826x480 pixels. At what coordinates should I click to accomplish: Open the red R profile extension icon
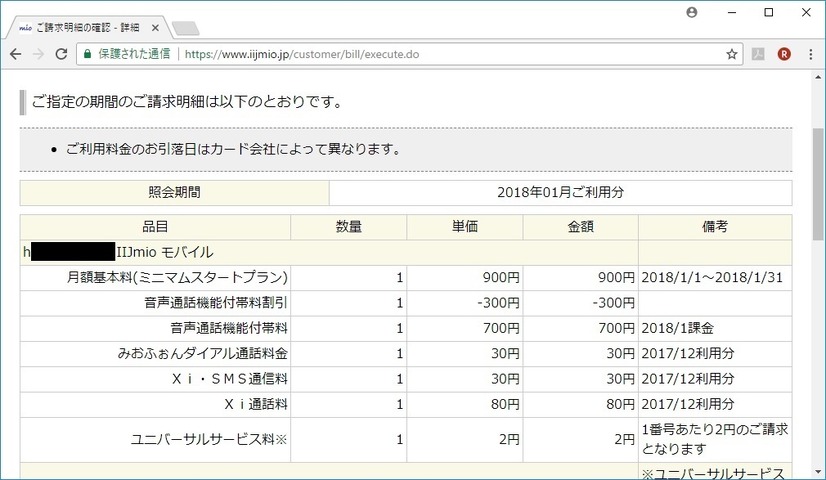click(784, 54)
